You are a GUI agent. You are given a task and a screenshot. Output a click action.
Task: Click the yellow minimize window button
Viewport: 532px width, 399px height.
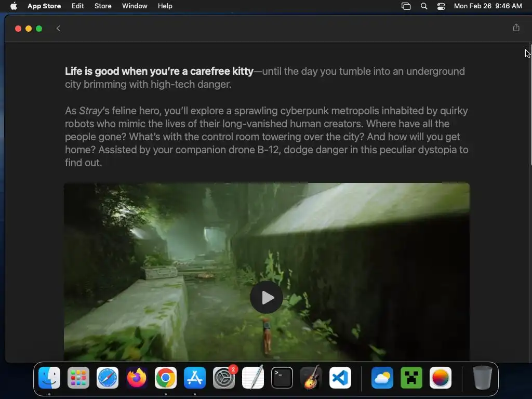tap(29, 29)
